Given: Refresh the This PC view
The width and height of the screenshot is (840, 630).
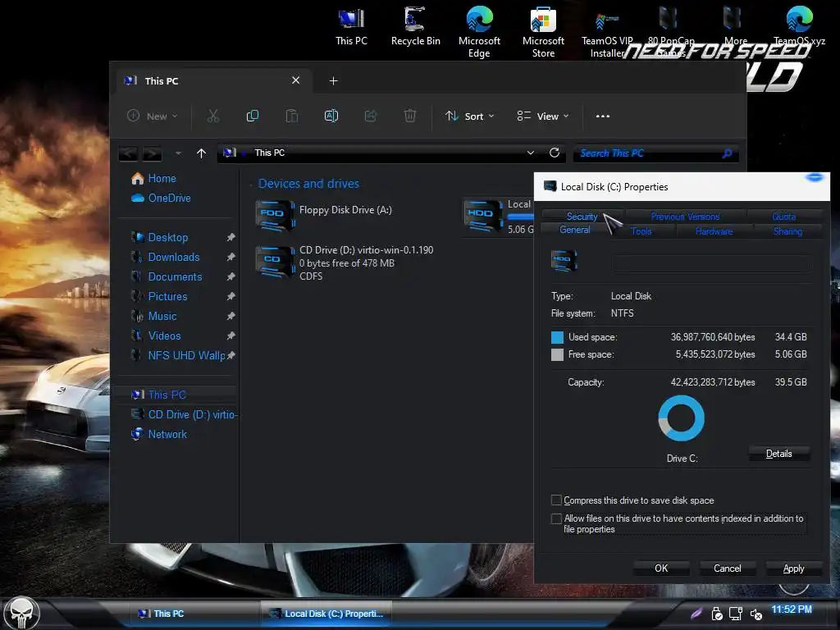Looking at the screenshot, I should [x=555, y=153].
